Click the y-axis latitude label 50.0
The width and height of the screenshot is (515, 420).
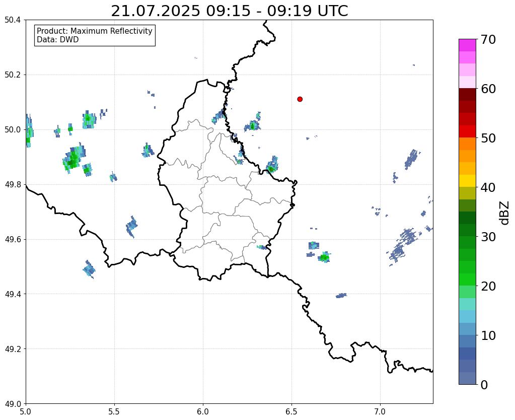point(13,130)
